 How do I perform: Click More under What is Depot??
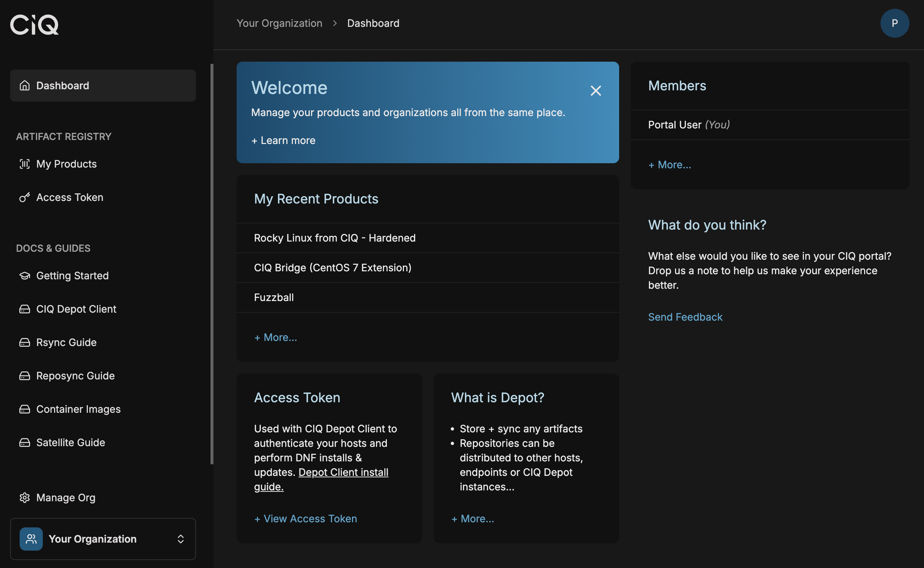coord(473,519)
